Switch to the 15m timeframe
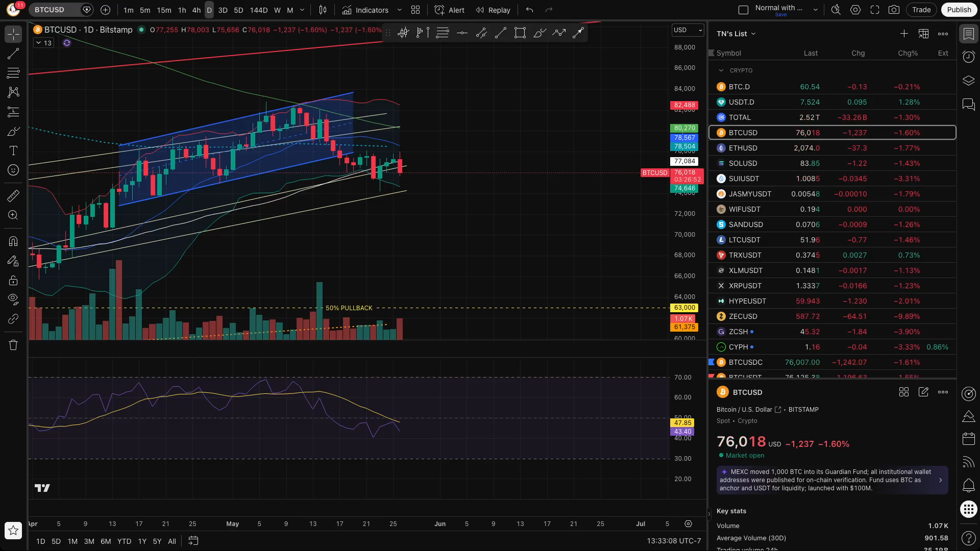Image resolution: width=980 pixels, height=551 pixels. tap(164, 10)
